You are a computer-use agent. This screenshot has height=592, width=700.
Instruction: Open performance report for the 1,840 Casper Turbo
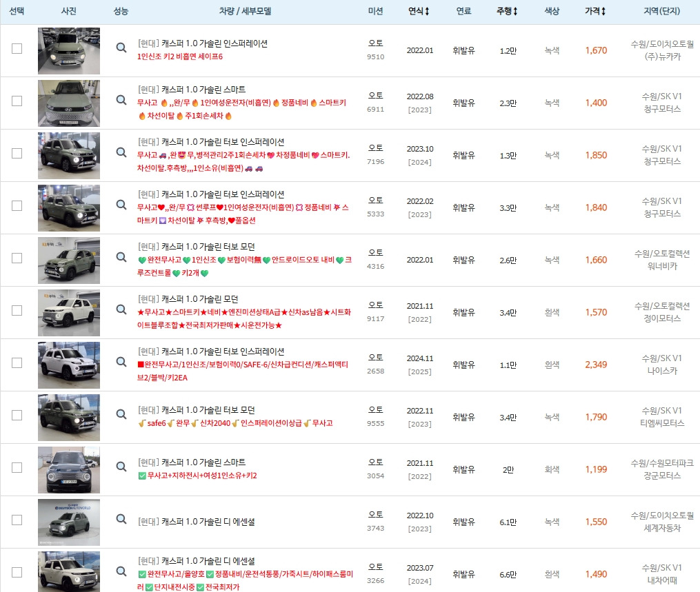coord(121,205)
